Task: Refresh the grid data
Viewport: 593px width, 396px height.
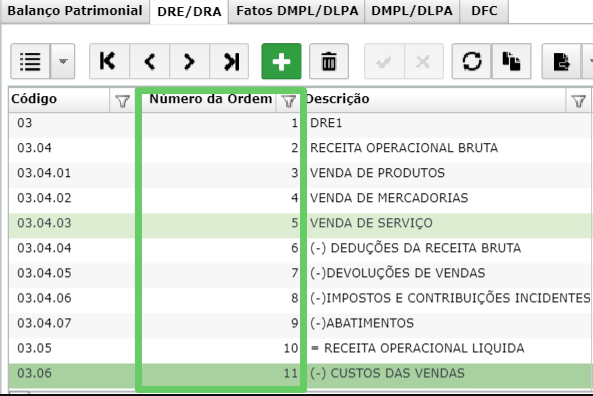Action: pyautogui.click(x=472, y=61)
